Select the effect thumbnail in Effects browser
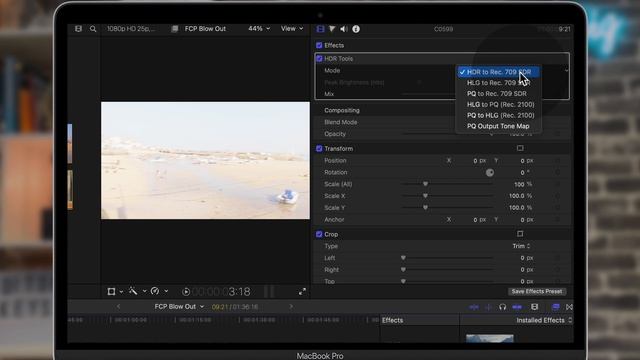Screen dimensions: 640x360 point(490,338)
